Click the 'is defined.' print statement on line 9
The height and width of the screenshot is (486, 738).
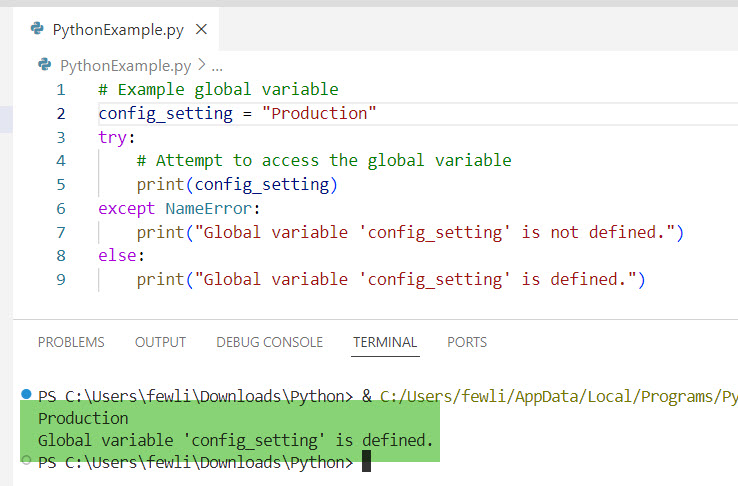(x=391, y=279)
